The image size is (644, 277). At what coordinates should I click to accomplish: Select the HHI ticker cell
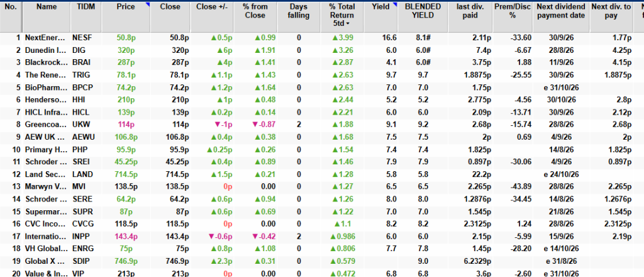coord(77,100)
